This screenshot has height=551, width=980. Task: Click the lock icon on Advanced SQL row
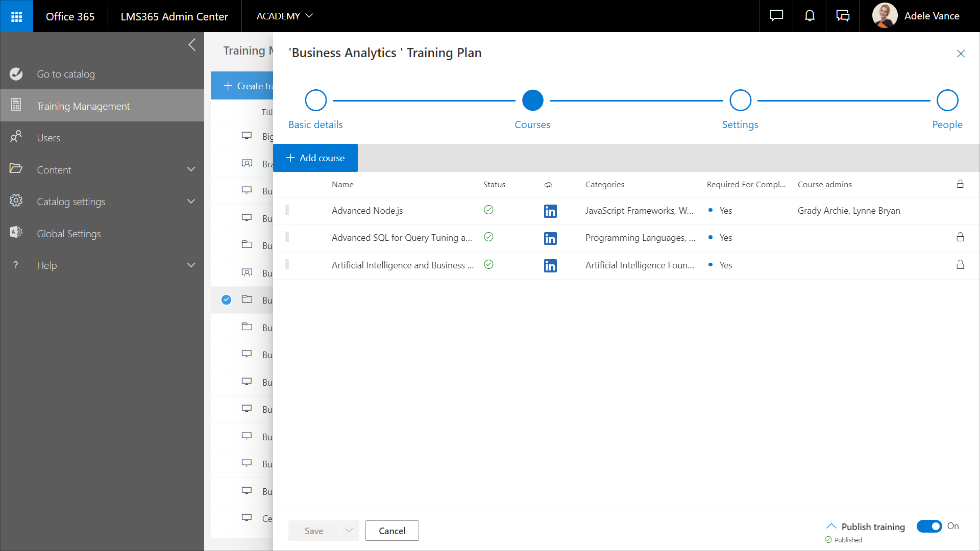click(x=960, y=237)
